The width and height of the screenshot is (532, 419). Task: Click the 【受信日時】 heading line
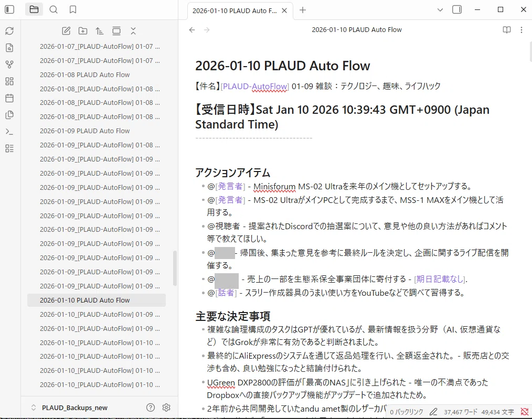pyautogui.click(x=343, y=117)
